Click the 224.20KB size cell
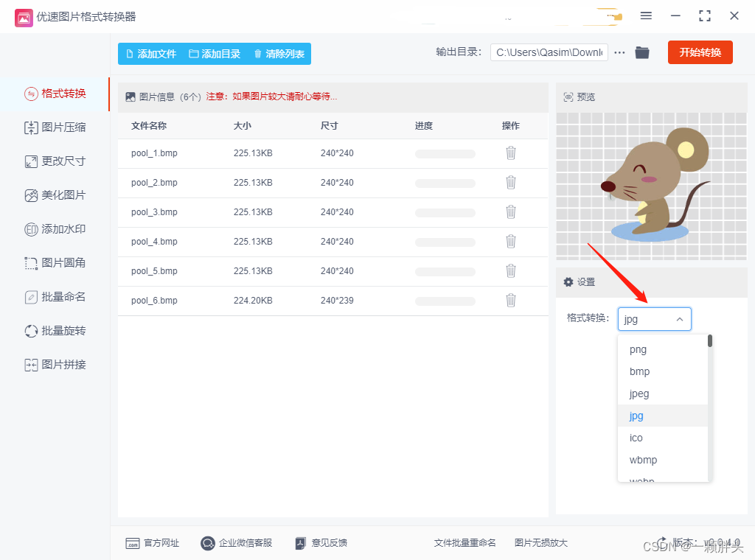The height and width of the screenshot is (560, 755). coord(253,300)
